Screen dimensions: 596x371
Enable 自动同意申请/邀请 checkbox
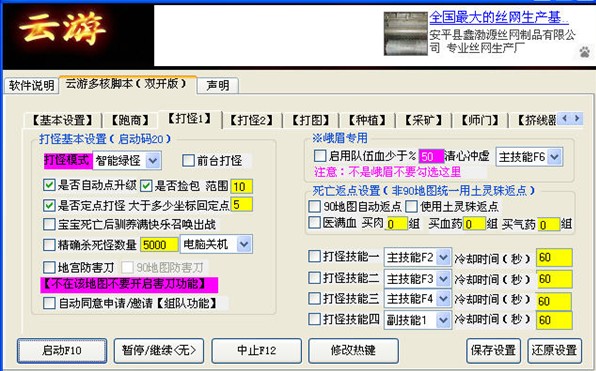pos(49,303)
